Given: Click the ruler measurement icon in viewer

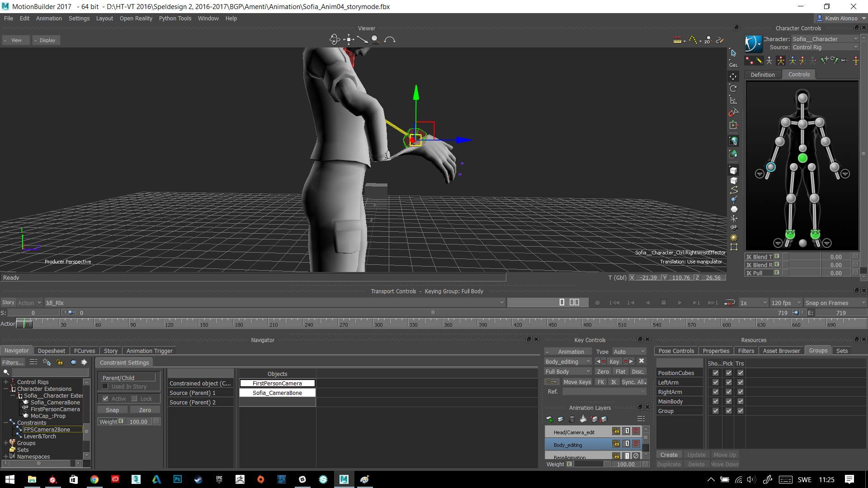Looking at the screenshot, I should (x=677, y=40).
